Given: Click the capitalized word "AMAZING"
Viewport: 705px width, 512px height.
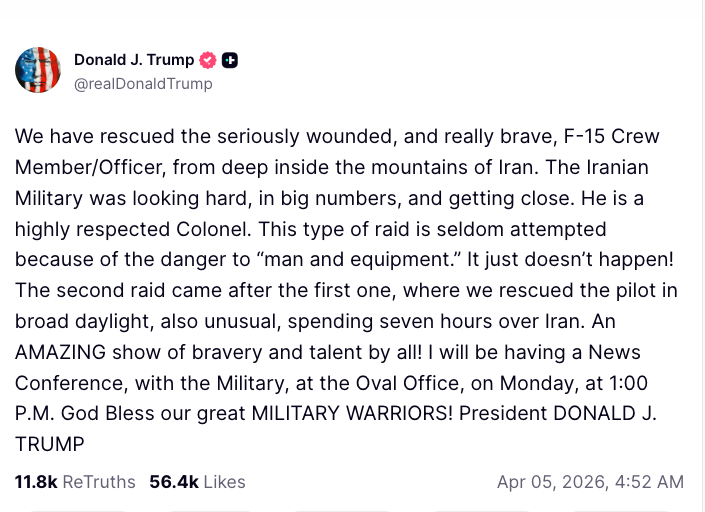Looking at the screenshot, I should click(x=63, y=353).
